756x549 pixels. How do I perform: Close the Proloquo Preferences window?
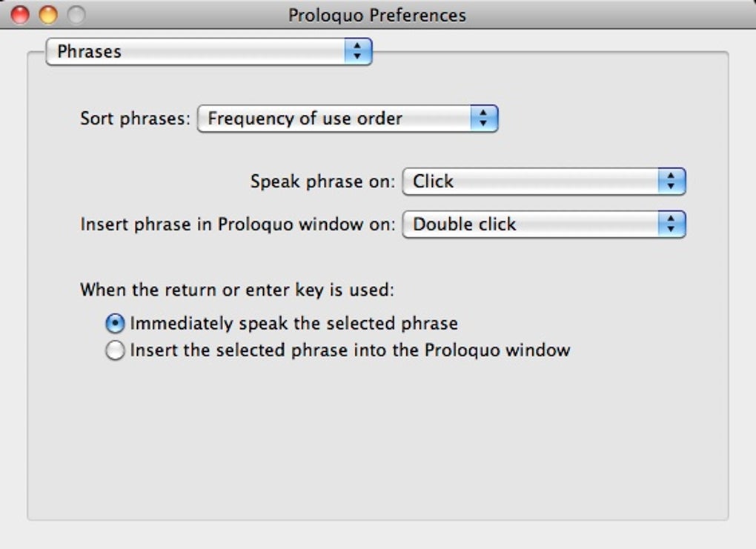tap(20, 14)
